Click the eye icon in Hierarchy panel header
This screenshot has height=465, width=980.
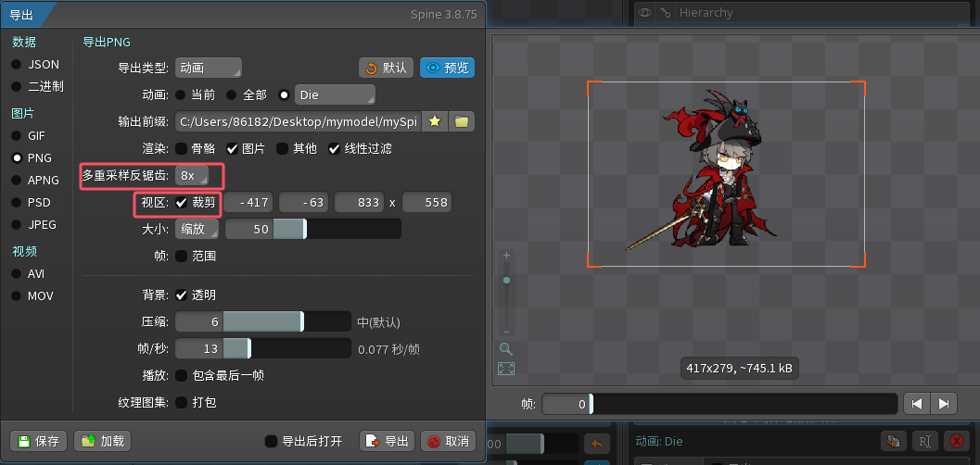click(x=644, y=12)
